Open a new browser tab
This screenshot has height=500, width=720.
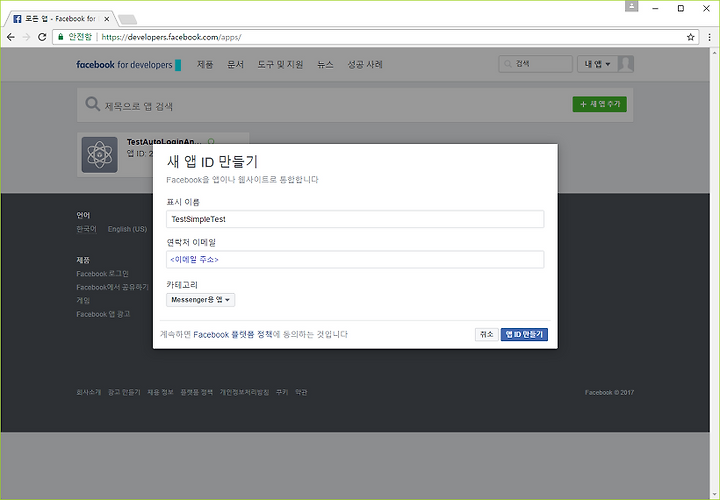pos(127,19)
